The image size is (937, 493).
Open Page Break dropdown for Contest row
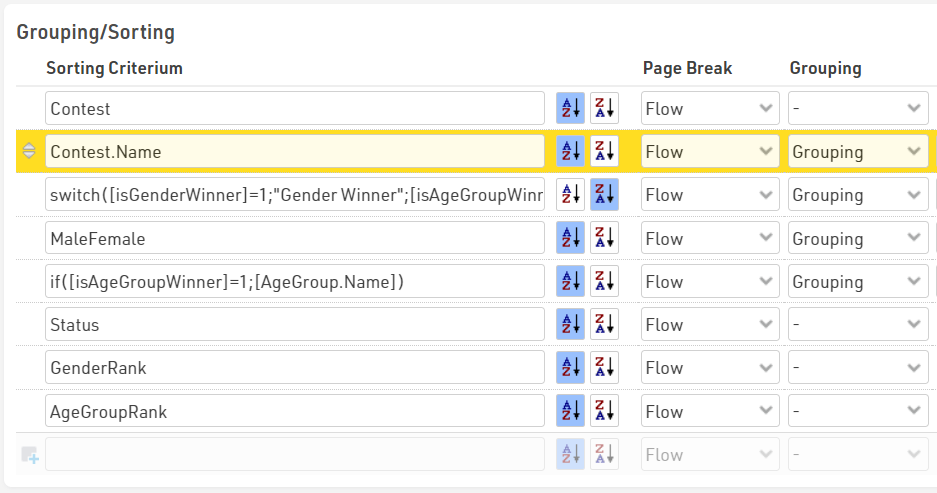pyautogui.click(x=710, y=108)
